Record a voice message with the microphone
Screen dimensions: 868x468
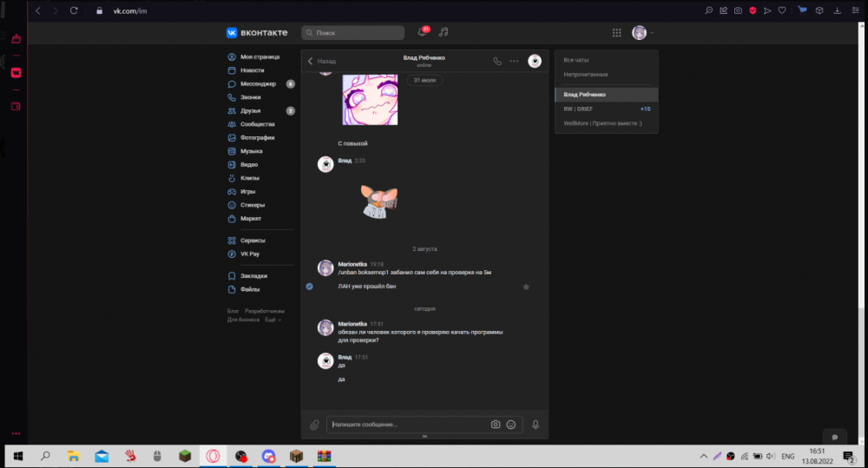point(536,425)
